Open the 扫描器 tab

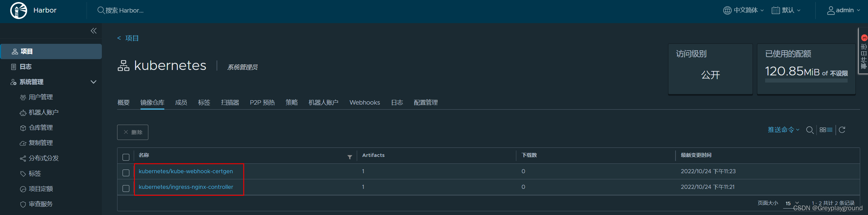pos(230,103)
